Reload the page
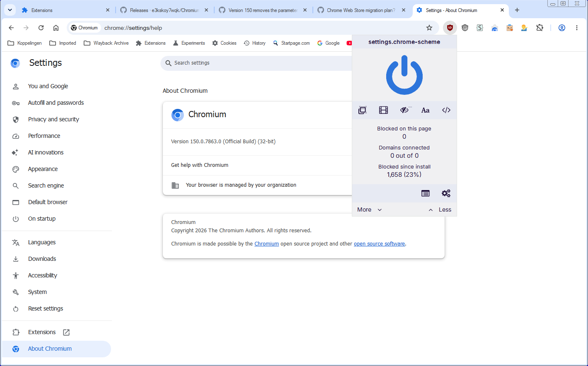 point(41,28)
